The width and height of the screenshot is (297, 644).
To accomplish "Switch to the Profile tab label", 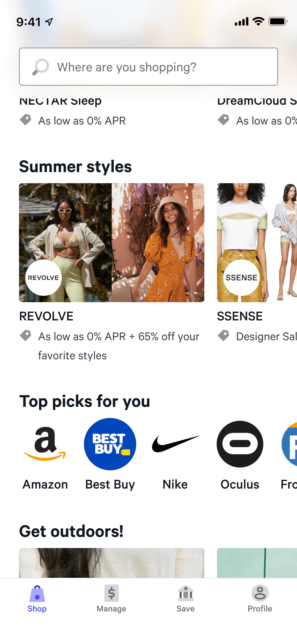I will 260,609.
